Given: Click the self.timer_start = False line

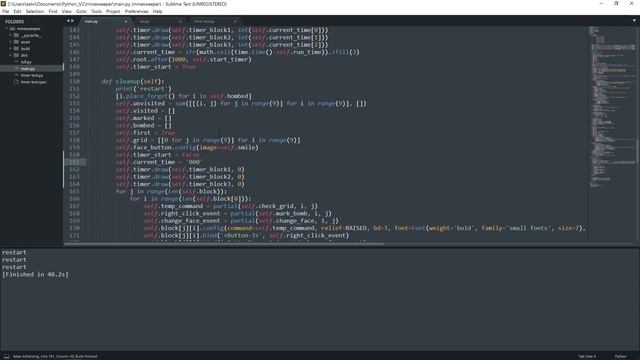Looking at the screenshot, I should click(158, 155).
